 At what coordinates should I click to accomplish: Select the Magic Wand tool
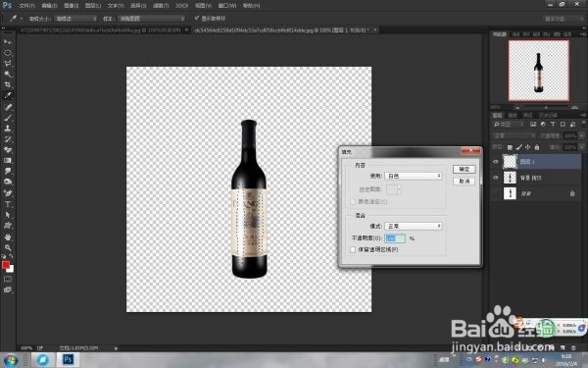(x=8, y=74)
